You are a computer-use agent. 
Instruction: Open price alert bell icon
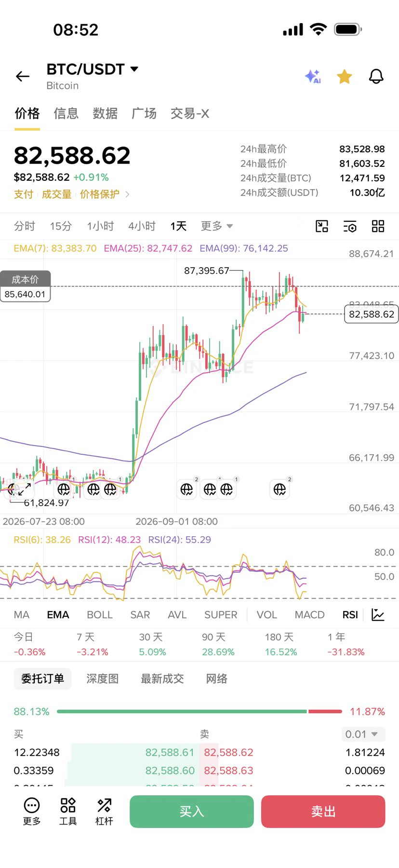point(376,76)
